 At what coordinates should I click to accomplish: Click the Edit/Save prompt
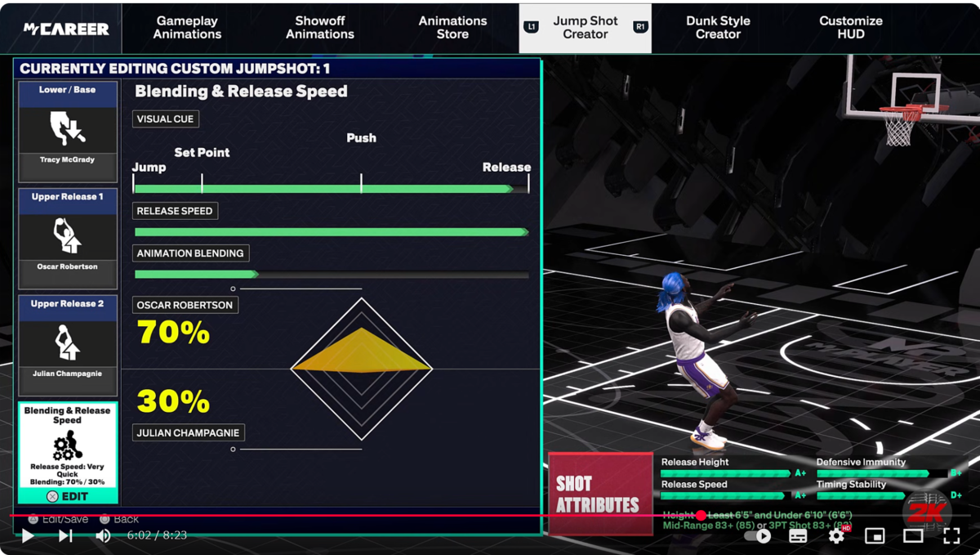pyautogui.click(x=58, y=519)
